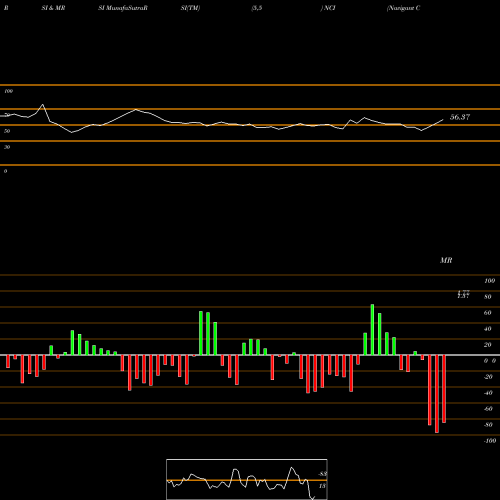The height and width of the screenshot is (500, 500).
Task: Click the 100 label on MR axis
Action: tap(489, 281)
